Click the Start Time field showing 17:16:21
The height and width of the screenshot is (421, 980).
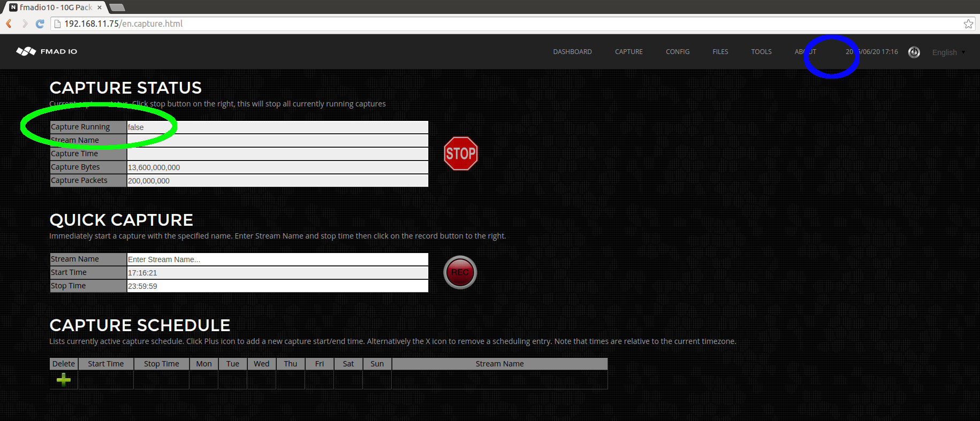point(277,273)
